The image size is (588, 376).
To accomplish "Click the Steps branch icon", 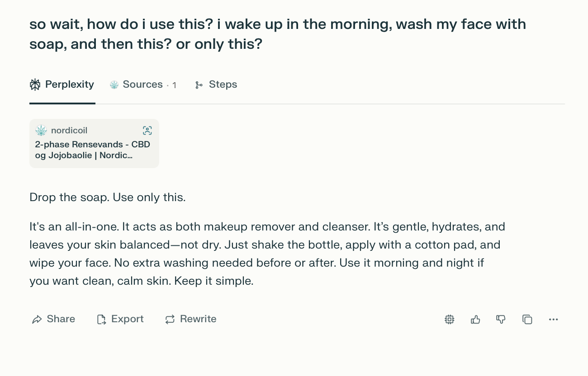I will (x=199, y=85).
